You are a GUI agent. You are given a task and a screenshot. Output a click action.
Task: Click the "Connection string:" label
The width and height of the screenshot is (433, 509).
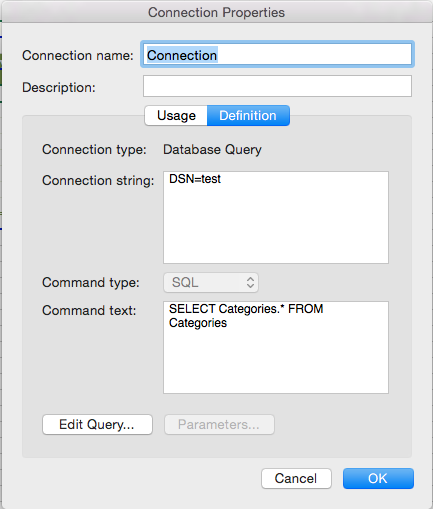click(x=98, y=180)
